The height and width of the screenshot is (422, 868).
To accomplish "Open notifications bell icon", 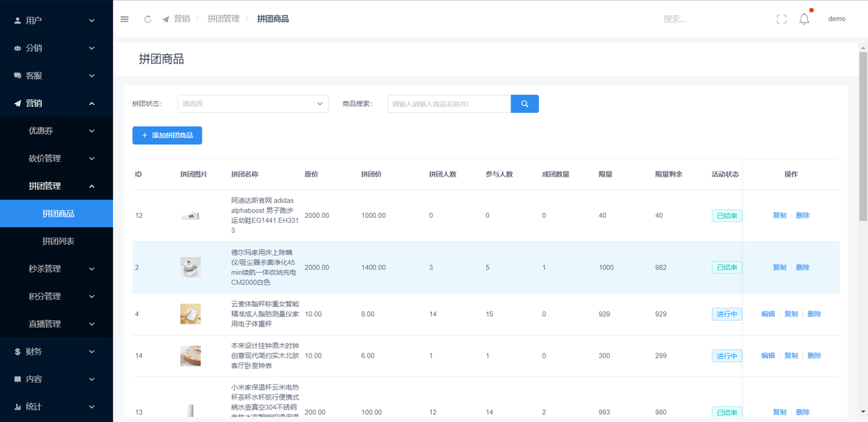I will coord(804,20).
